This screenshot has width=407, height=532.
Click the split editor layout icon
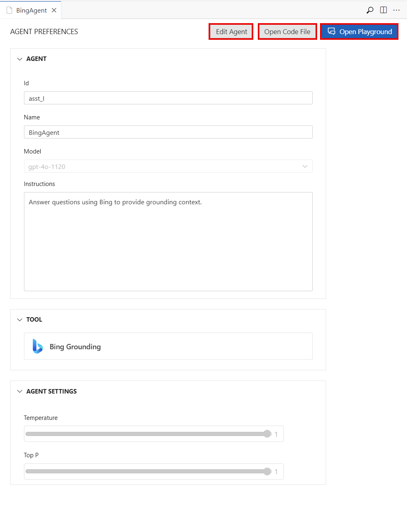[383, 10]
